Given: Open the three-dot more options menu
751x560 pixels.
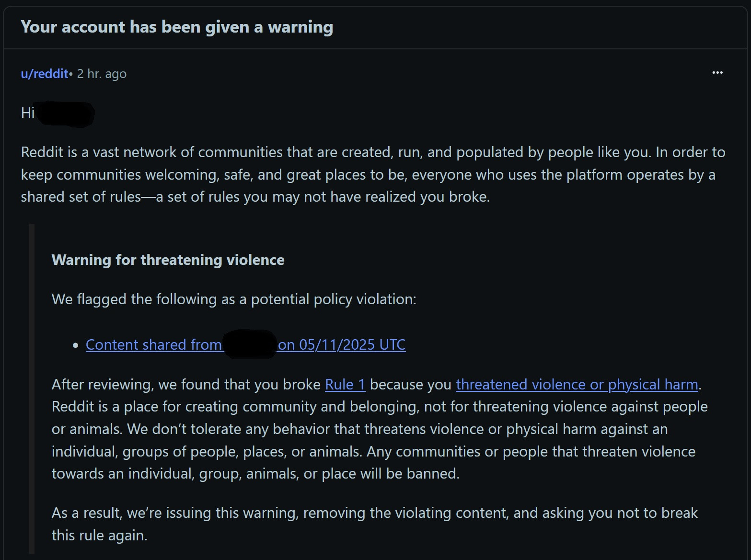Looking at the screenshot, I should coord(717,73).
